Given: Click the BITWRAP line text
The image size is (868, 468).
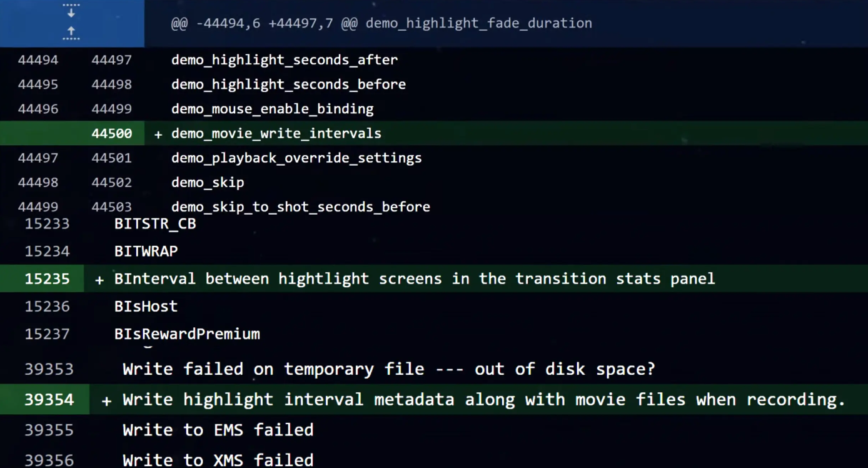Looking at the screenshot, I should (x=146, y=252).
